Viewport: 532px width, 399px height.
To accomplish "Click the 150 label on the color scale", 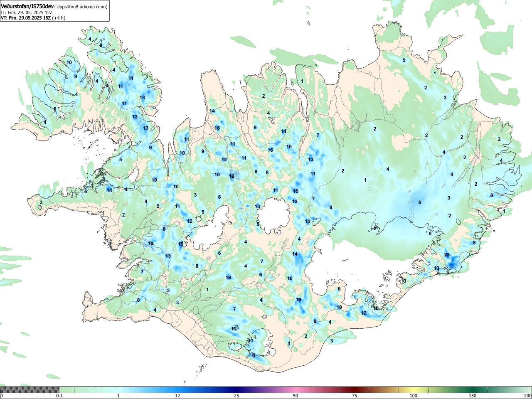I will [x=472, y=396].
